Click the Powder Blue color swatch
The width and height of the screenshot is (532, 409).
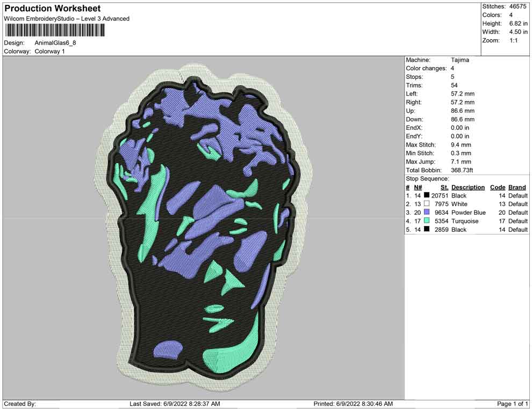click(427, 212)
